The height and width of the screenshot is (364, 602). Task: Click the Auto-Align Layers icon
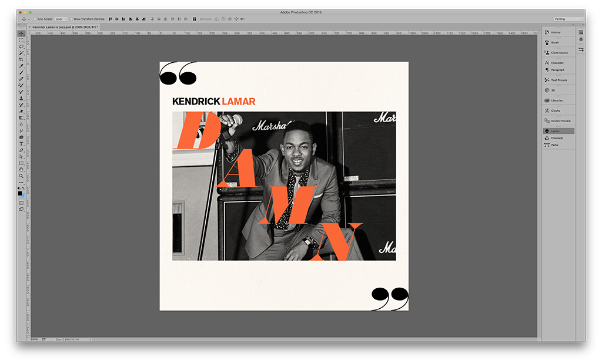[x=194, y=19]
